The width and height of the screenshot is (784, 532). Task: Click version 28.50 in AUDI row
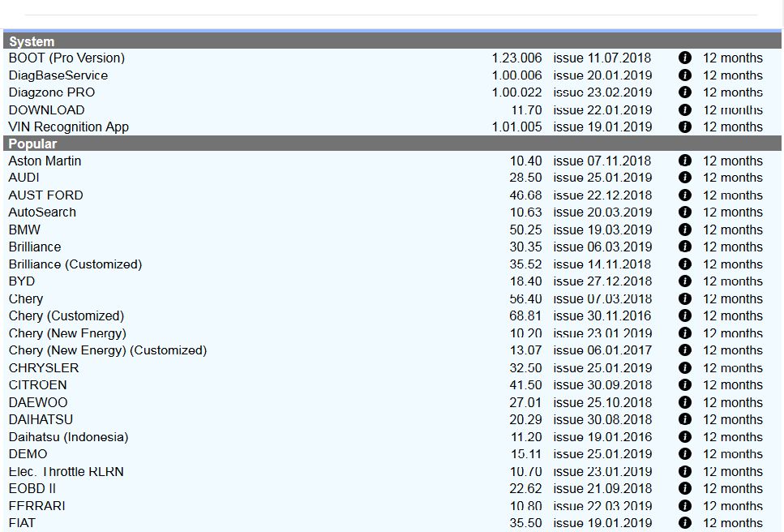[525, 178]
